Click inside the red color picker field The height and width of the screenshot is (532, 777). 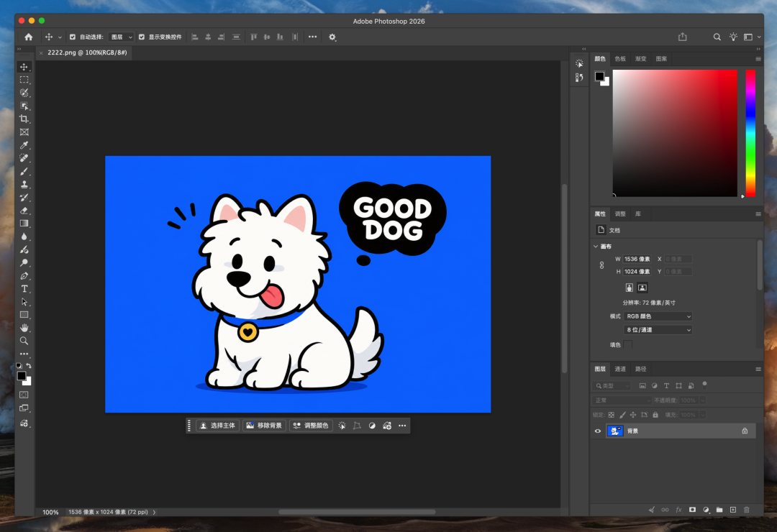[675, 133]
